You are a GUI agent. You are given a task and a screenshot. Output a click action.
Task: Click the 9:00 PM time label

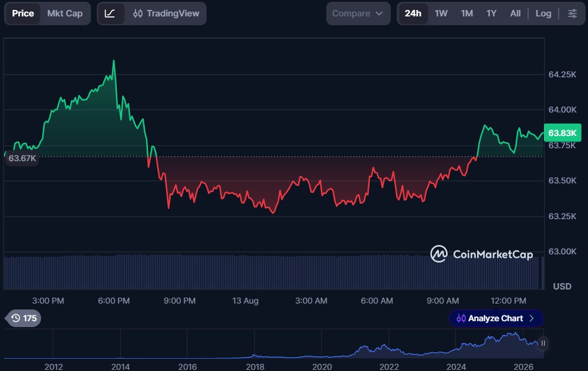(x=179, y=301)
